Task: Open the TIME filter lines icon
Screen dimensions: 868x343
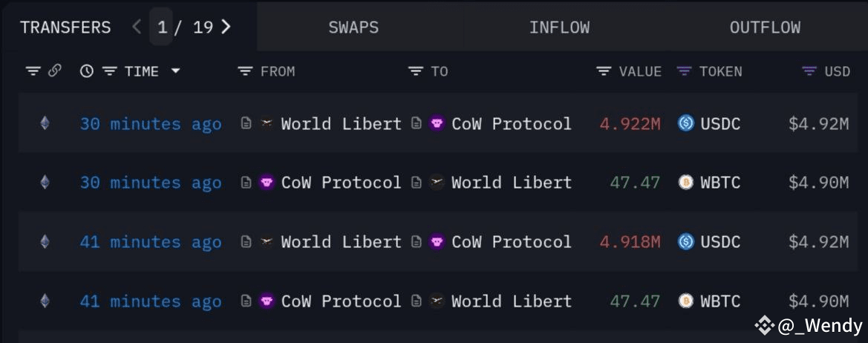Action: (x=110, y=71)
